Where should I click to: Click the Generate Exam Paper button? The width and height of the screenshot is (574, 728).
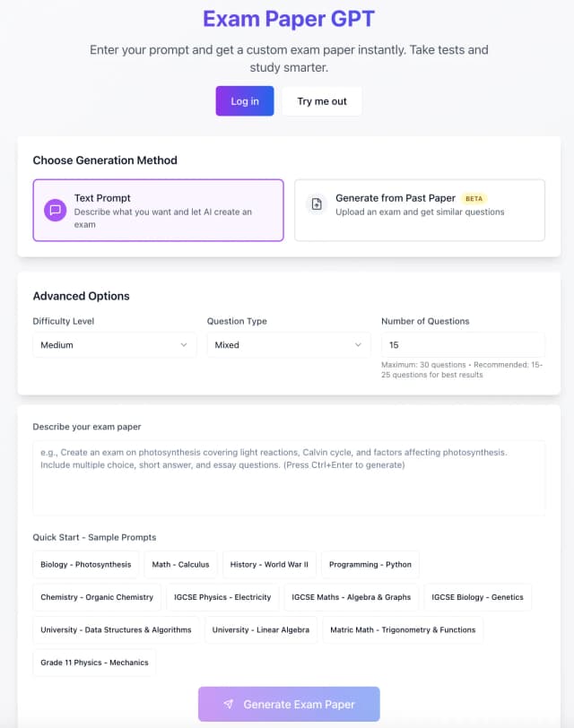tap(289, 705)
